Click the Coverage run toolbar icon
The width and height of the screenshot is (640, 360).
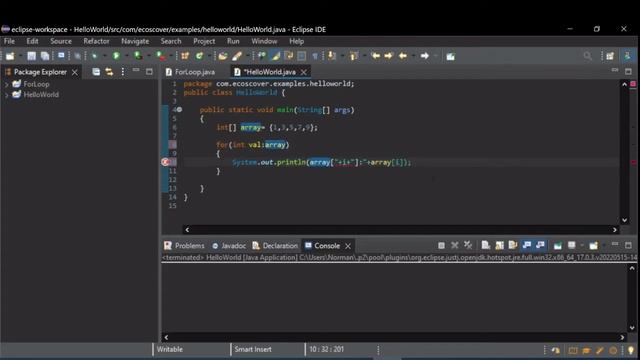tap(138, 56)
